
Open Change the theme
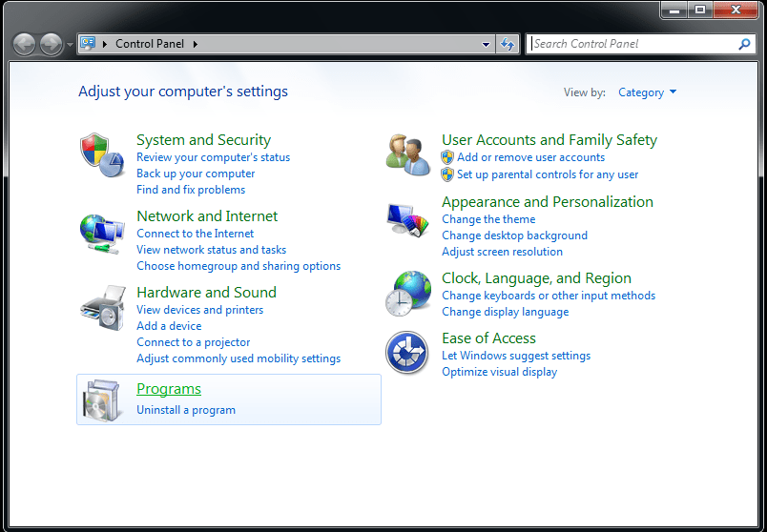tap(488, 219)
